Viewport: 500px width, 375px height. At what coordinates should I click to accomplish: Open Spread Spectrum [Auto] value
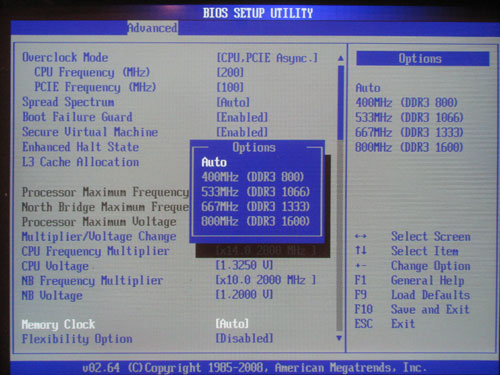233,102
